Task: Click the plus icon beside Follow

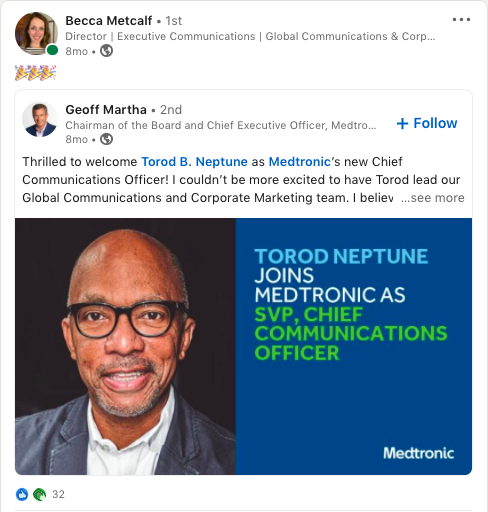Action: pyautogui.click(x=402, y=123)
